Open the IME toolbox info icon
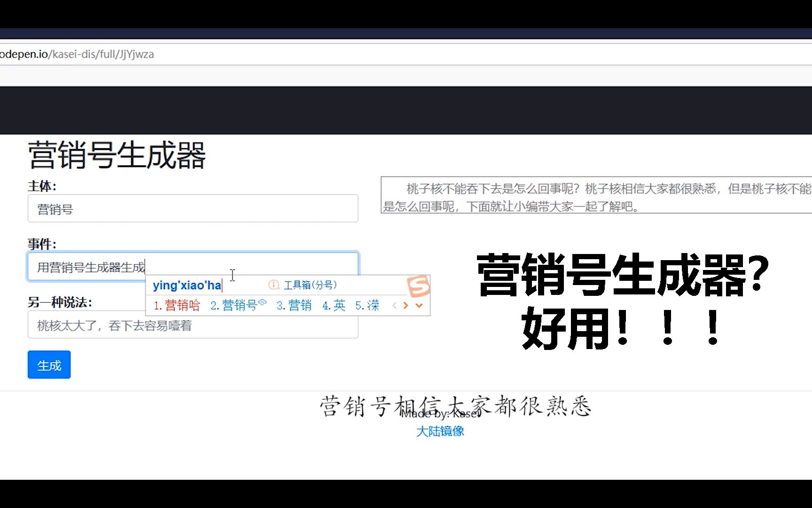812x508 pixels. pos(274,285)
